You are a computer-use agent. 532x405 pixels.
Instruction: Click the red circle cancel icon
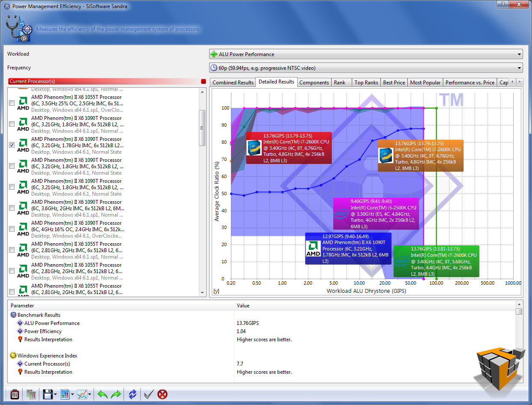pyautogui.click(x=163, y=394)
